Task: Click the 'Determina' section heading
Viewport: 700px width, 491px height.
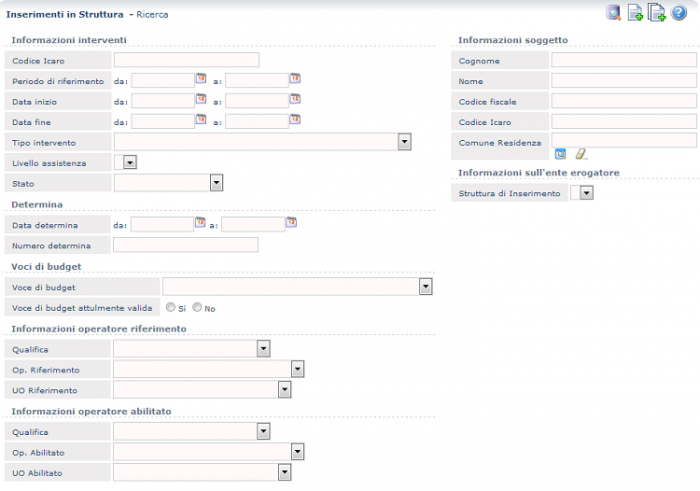Action: (37, 204)
